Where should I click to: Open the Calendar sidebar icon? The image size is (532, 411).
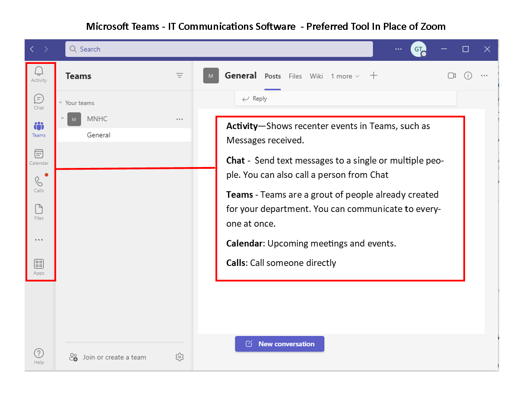tap(39, 157)
